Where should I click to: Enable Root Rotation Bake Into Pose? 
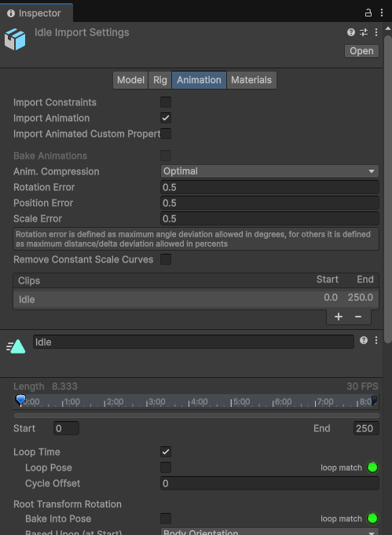166,519
